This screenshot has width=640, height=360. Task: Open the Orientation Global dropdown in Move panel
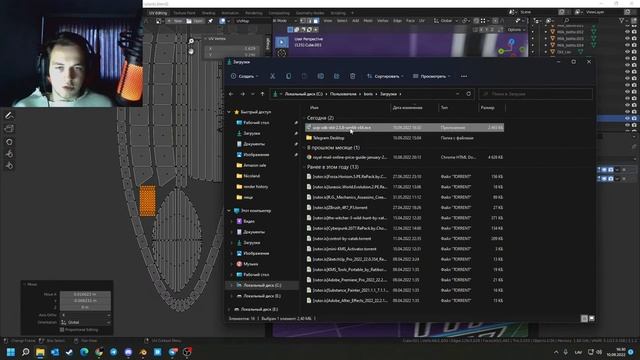pos(85,322)
